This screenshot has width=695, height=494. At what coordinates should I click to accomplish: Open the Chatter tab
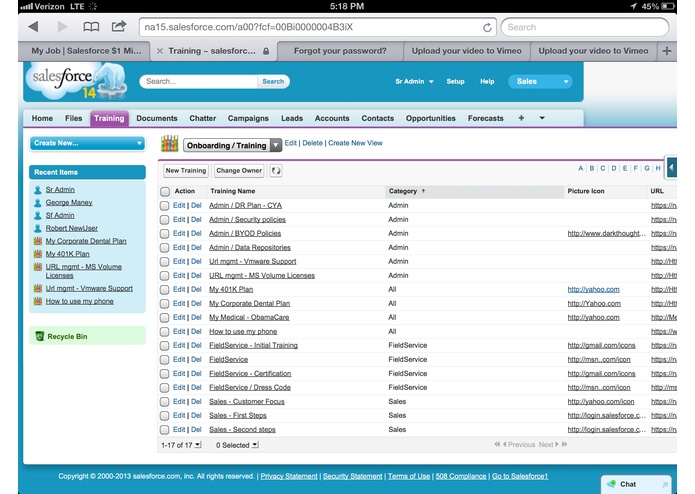[203, 118]
